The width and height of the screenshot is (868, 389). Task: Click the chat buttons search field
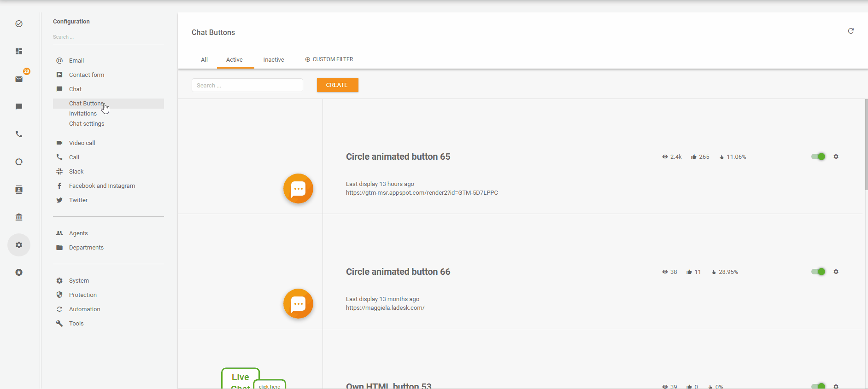[247, 86]
